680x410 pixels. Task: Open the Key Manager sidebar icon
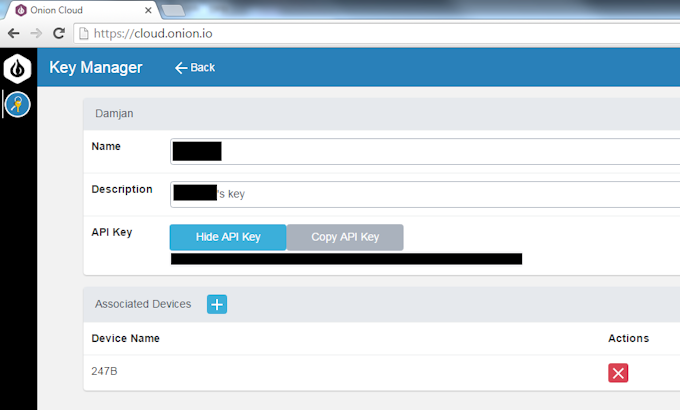(17, 105)
